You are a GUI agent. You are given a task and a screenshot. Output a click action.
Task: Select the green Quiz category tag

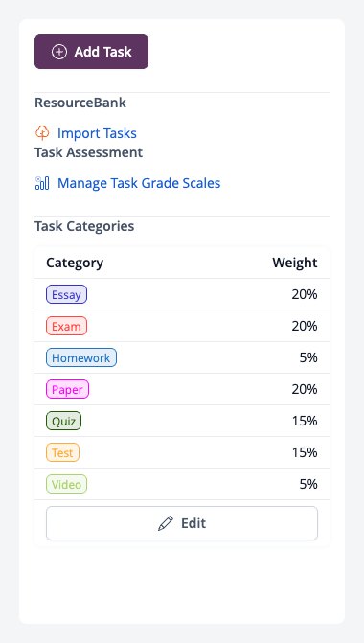[x=63, y=421]
